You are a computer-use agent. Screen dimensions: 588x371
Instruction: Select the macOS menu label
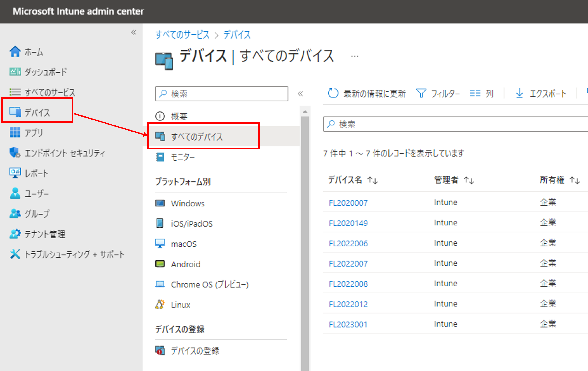(x=184, y=244)
